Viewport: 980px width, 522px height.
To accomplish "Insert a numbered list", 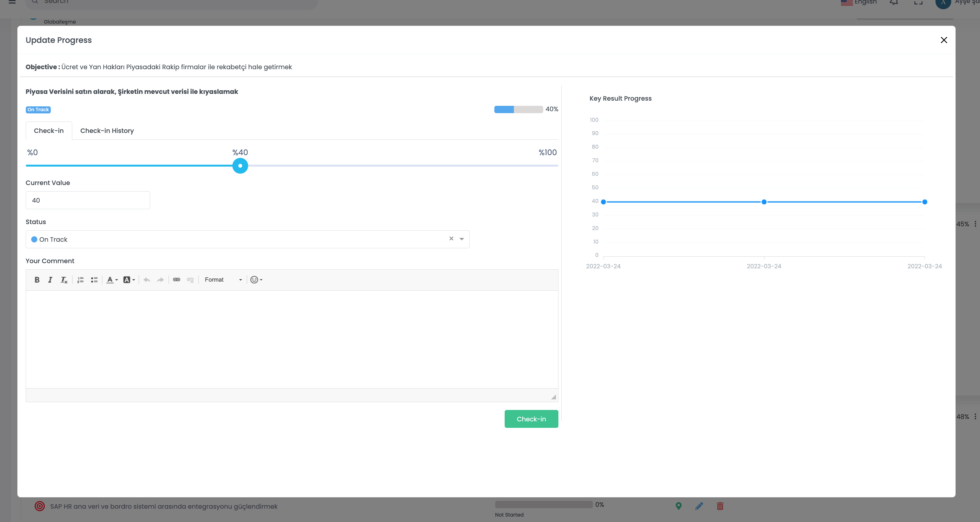I will pyautogui.click(x=80, y=280).
